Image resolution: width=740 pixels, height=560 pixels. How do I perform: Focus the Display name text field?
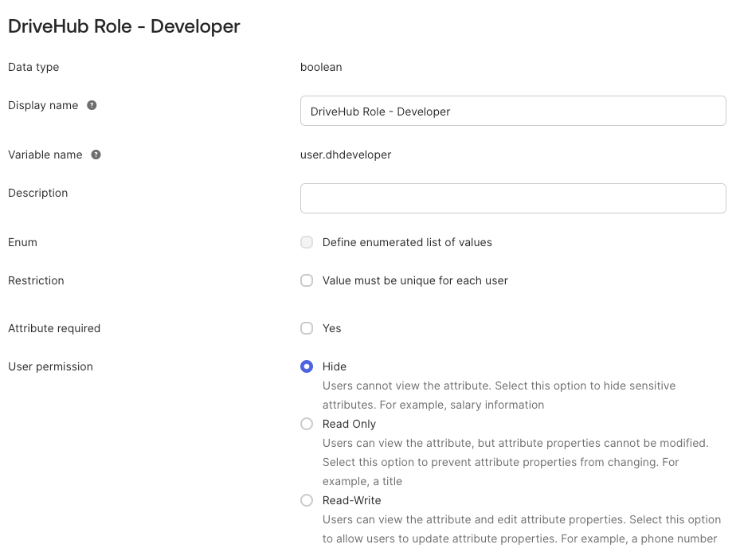[x=513, y=111]
